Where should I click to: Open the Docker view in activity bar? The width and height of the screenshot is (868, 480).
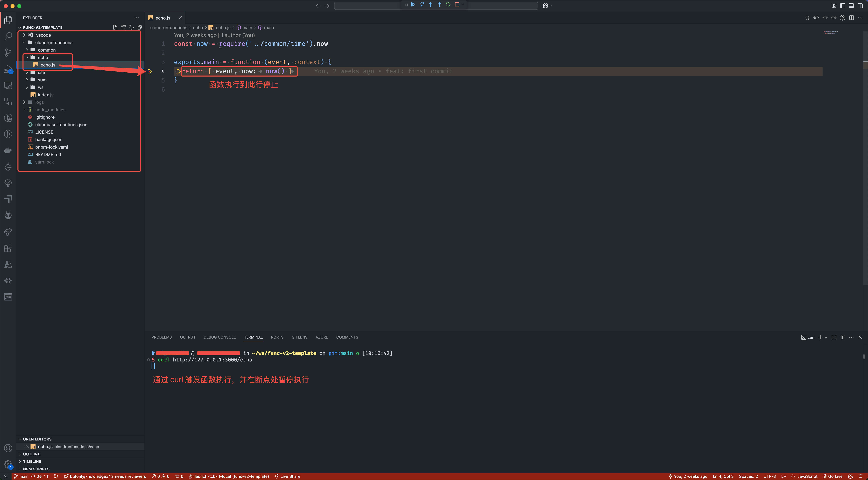tap(8, 150)
